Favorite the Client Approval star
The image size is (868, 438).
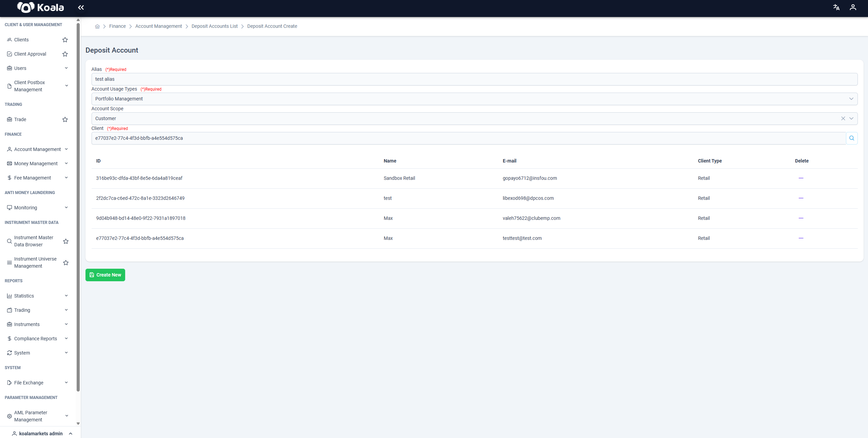(65, 54)
